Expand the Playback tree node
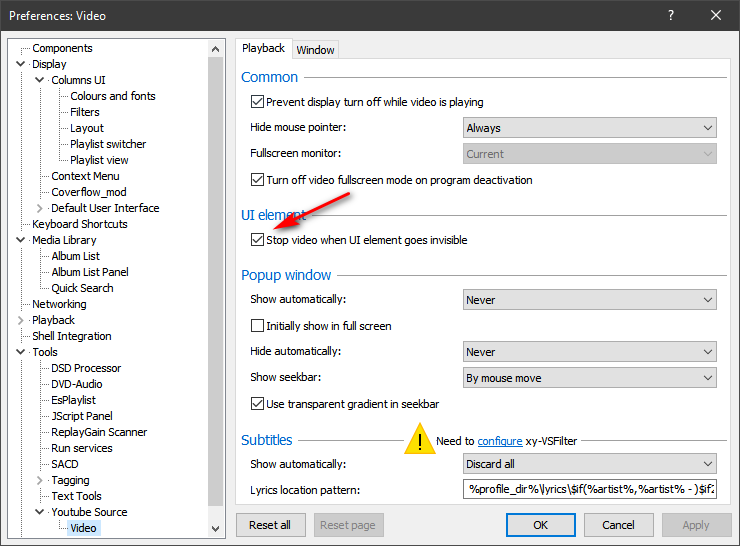 click(21, 320)
